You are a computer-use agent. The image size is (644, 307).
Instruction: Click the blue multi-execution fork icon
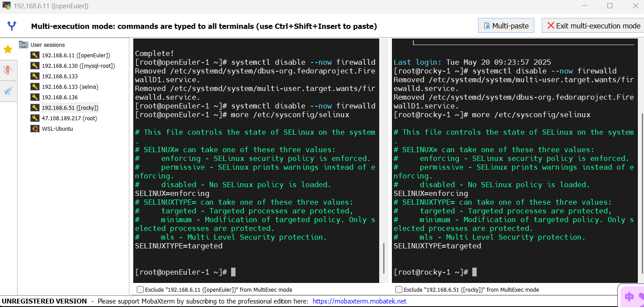click(x=12, y=26)
